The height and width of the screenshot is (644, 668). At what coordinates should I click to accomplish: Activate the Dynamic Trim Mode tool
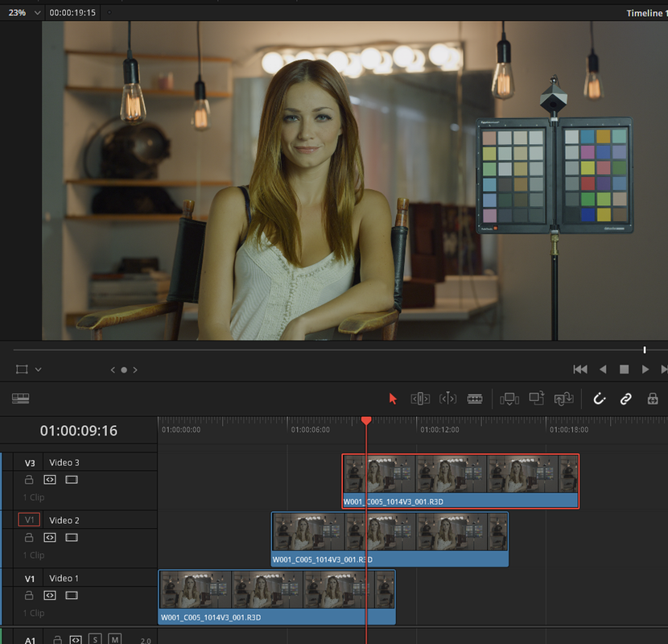coord(447,398)
